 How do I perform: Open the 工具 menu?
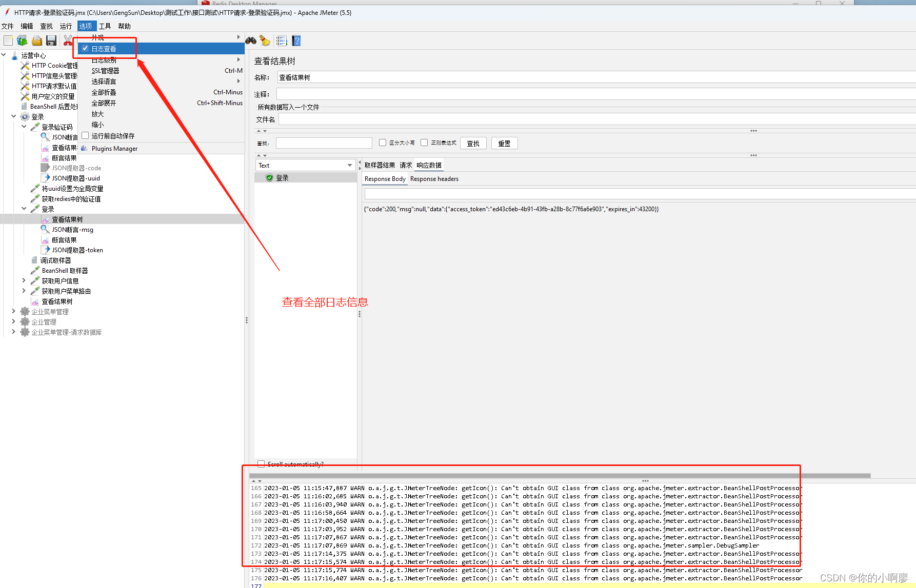tap(105, 26)
